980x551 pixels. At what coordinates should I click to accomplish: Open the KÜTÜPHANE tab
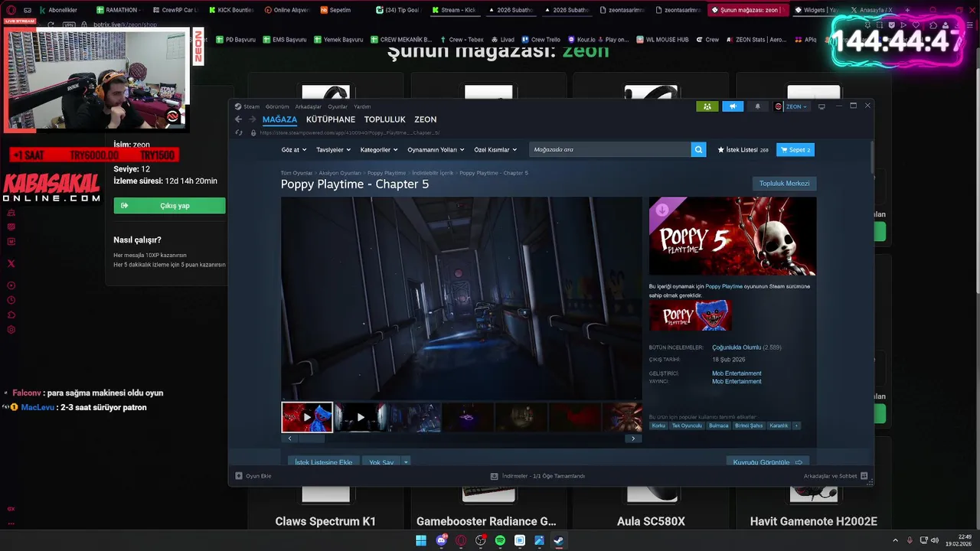331,119
